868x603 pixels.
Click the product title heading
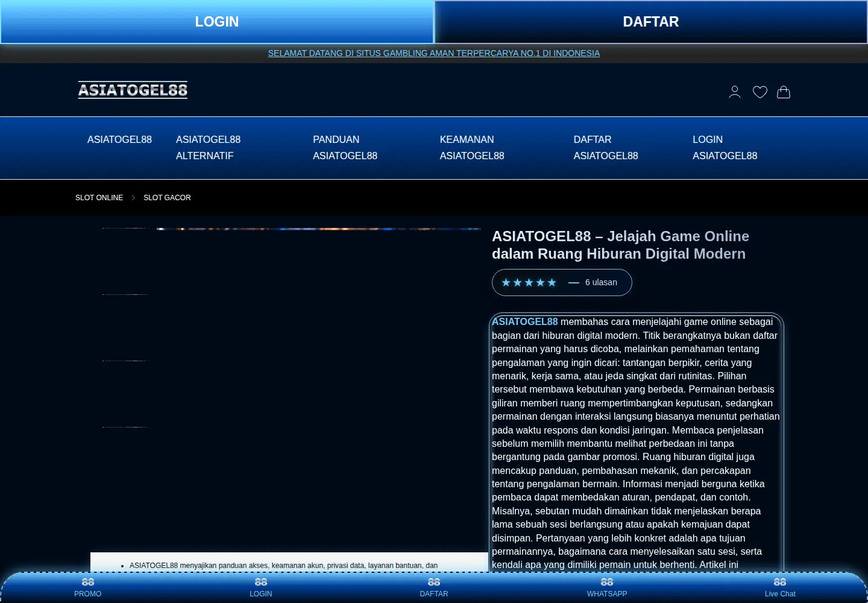point(620,245)
